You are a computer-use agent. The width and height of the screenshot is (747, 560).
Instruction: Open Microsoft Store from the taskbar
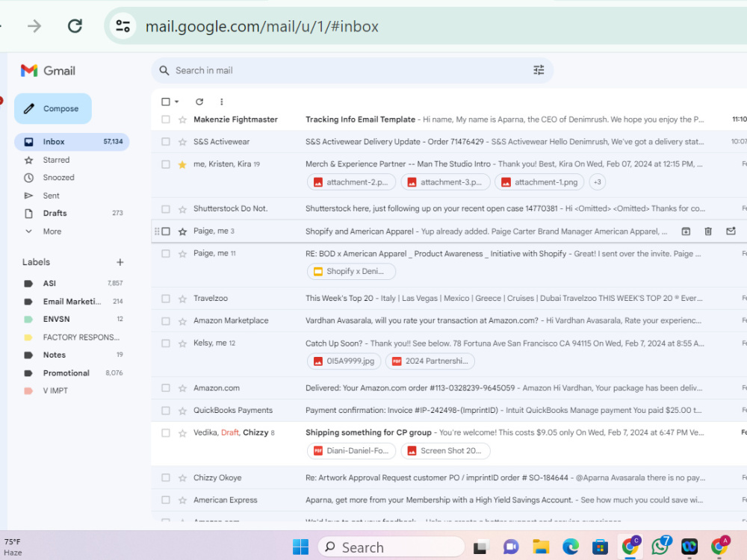point(600,547)
